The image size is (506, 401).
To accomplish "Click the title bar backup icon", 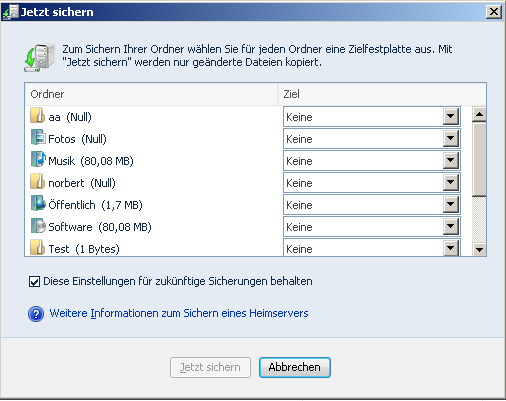I will tap(10, 12).
